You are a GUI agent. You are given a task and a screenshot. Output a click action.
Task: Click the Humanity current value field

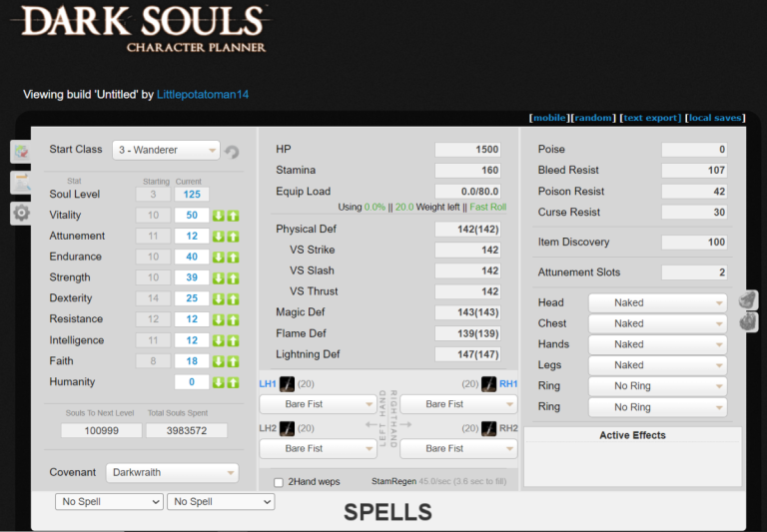pyautogui.click(x=192, y=382)
